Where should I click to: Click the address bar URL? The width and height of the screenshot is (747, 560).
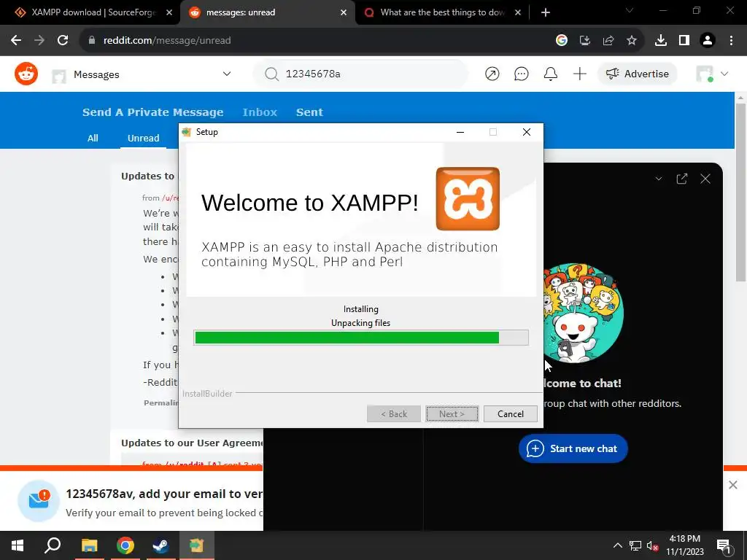(167, 41)
